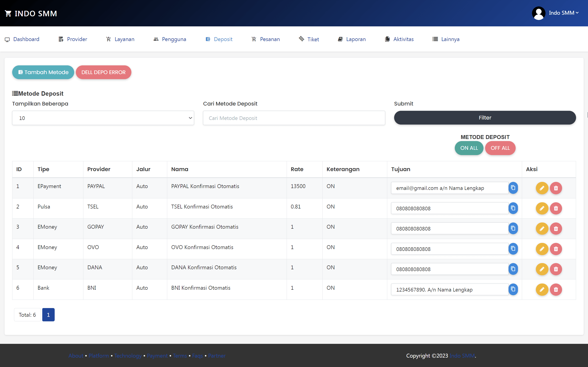Screen dimensions: 588x367
Task: Turn off all methods with OFF ALL
Action: point(500,148)
